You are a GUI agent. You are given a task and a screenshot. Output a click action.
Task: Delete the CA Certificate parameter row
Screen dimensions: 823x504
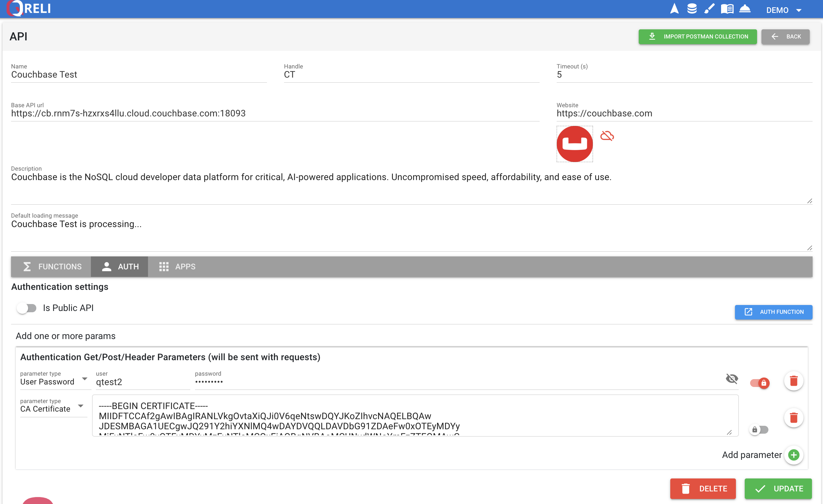click(794, 418)
